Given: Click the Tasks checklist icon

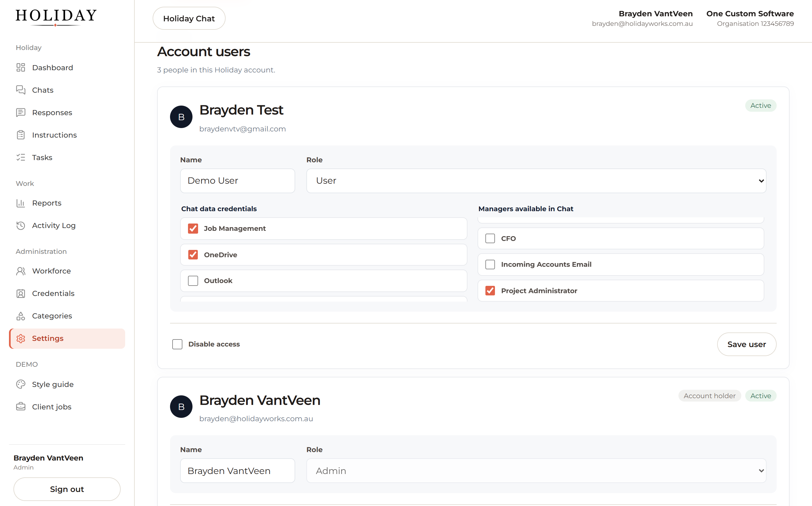Looking at the screenshot, I should pyautogui.click(x=21, y=157).
